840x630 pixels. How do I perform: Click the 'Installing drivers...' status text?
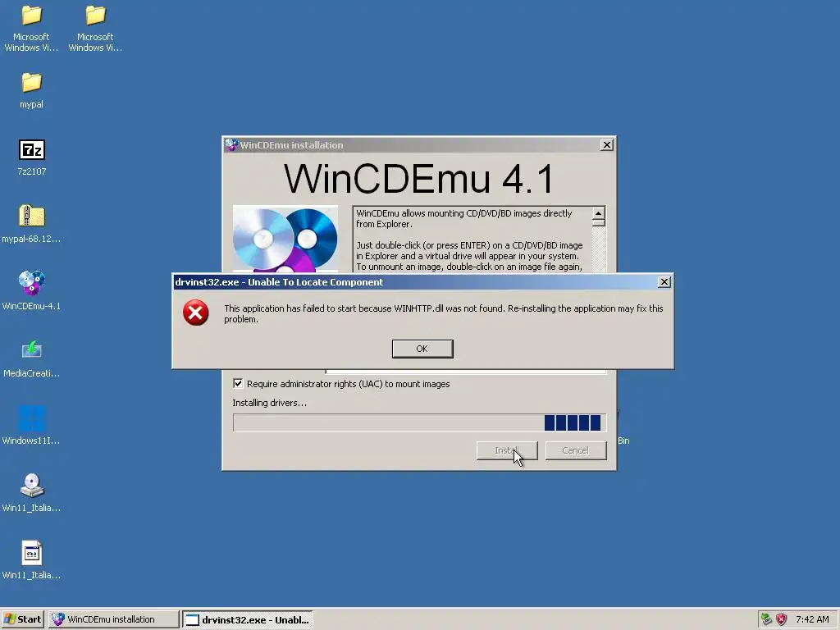(x=269, y=403)
